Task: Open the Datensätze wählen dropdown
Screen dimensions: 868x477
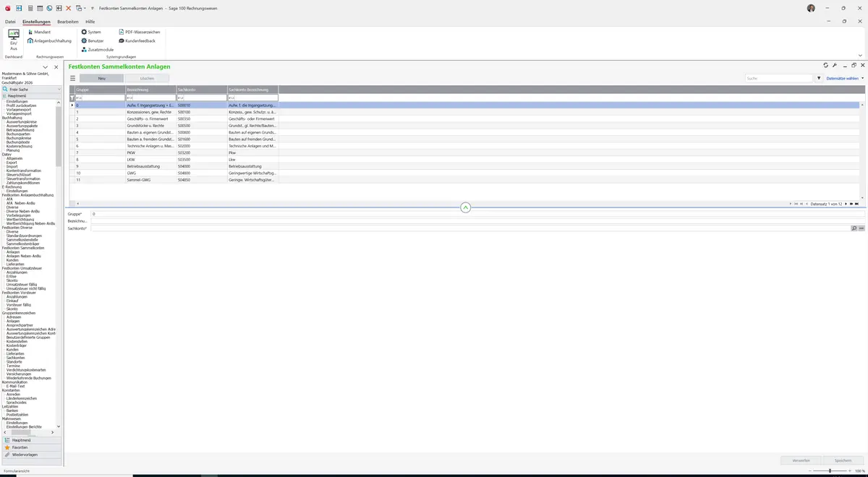Action: coord(845,78)
